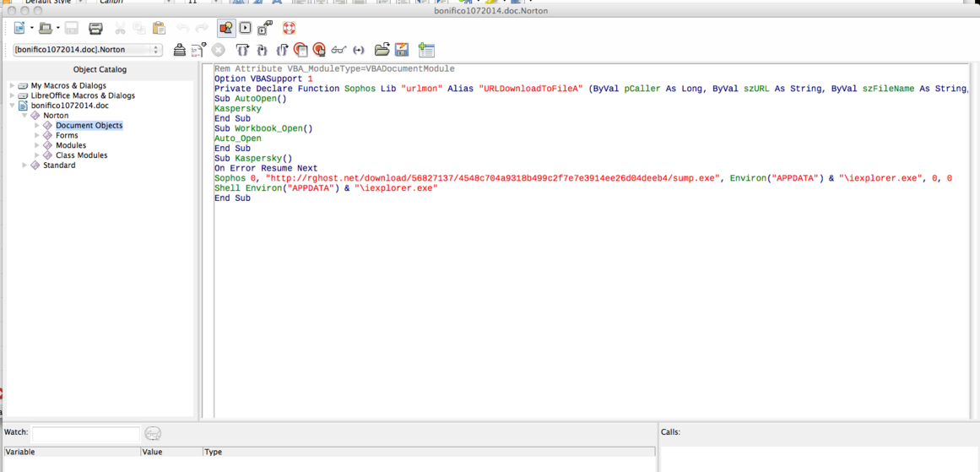Click the Print icon
The image size is (980, 472).
coord(95,28)
